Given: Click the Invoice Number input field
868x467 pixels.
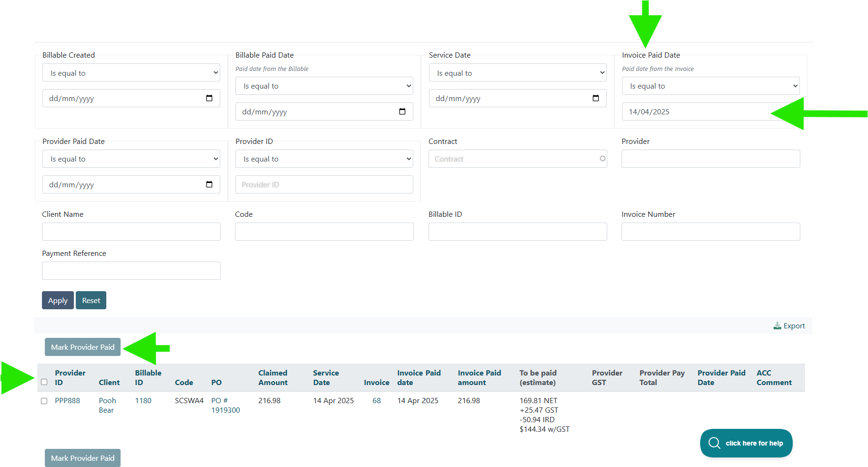Looking at the screenshot, I should pos(711,232).
